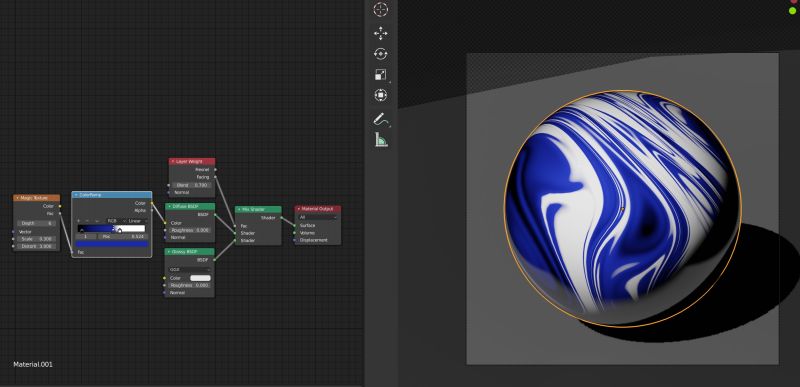The height and width of the screenshot is (387, 800).
Task: Collapse the Layer Weight node
Action: click(173, 161)
